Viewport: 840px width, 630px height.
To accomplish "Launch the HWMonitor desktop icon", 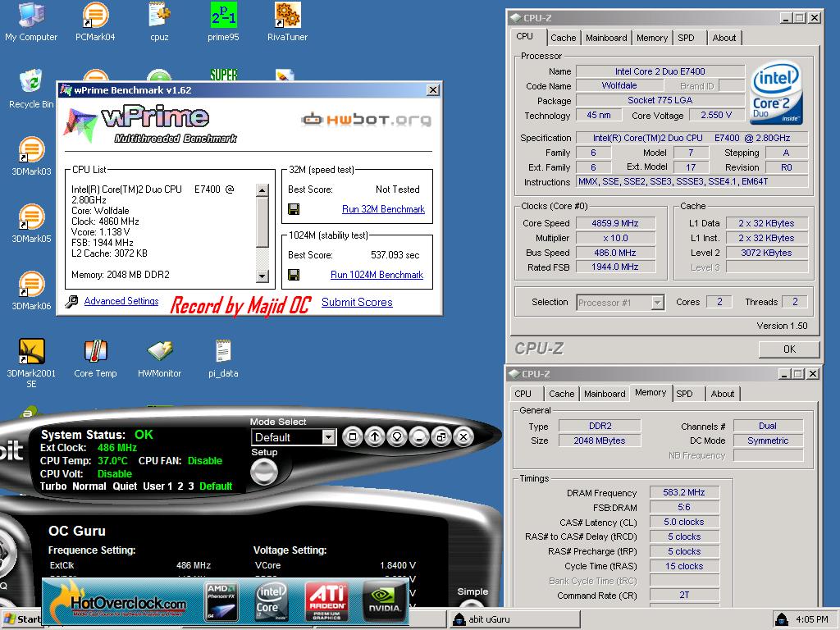I will point(159,358).
